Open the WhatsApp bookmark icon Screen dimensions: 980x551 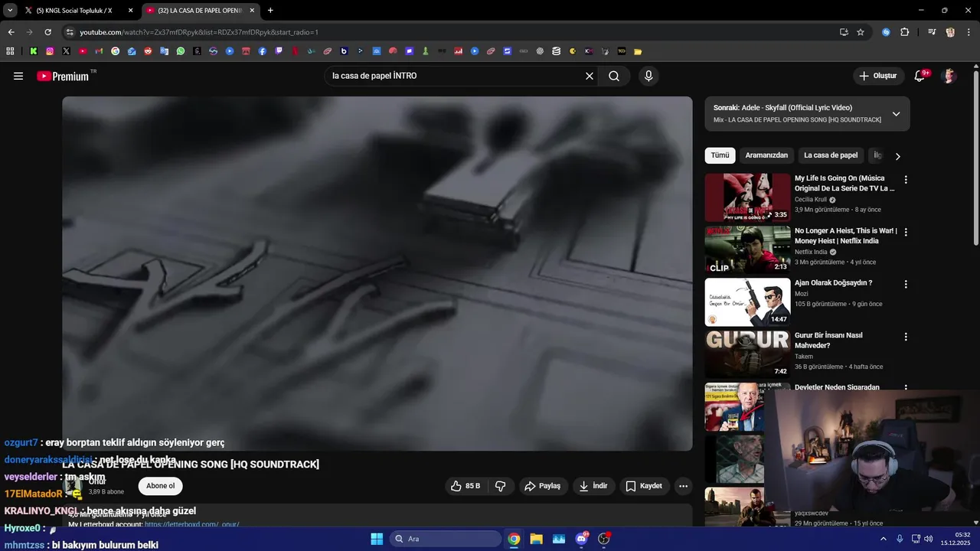tap(181, 51)
